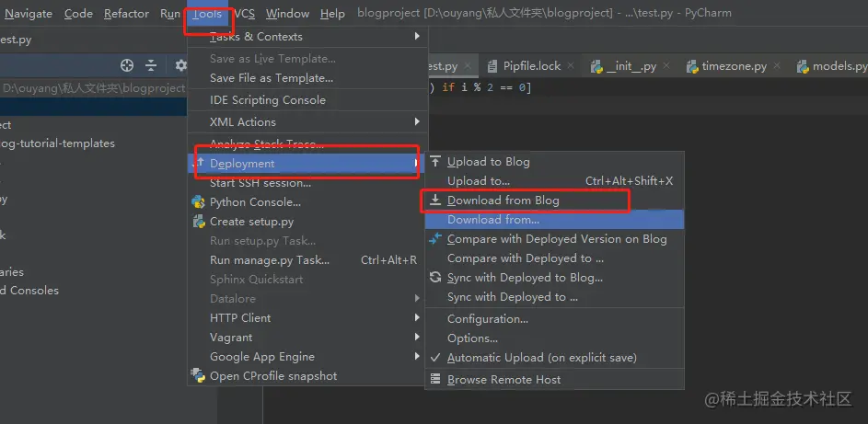868x424 pixels.
Task: Choose Upload to... entry
Action: [x=554, y=181]
